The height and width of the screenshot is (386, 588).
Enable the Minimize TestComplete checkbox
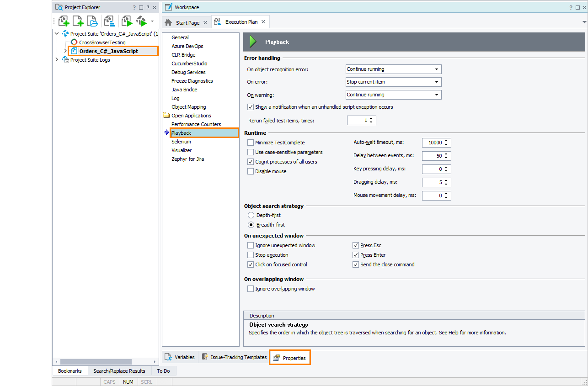coord(250,142)
